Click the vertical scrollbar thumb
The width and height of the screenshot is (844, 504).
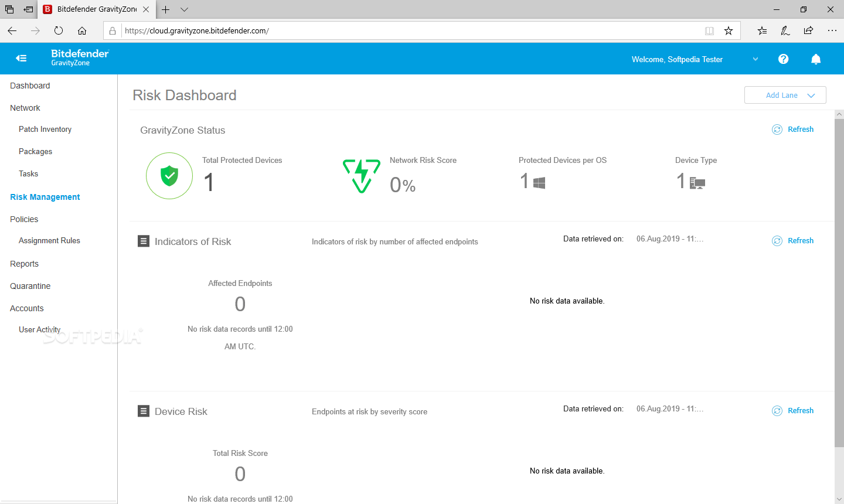pyautogui.click(x=839, y=282)
